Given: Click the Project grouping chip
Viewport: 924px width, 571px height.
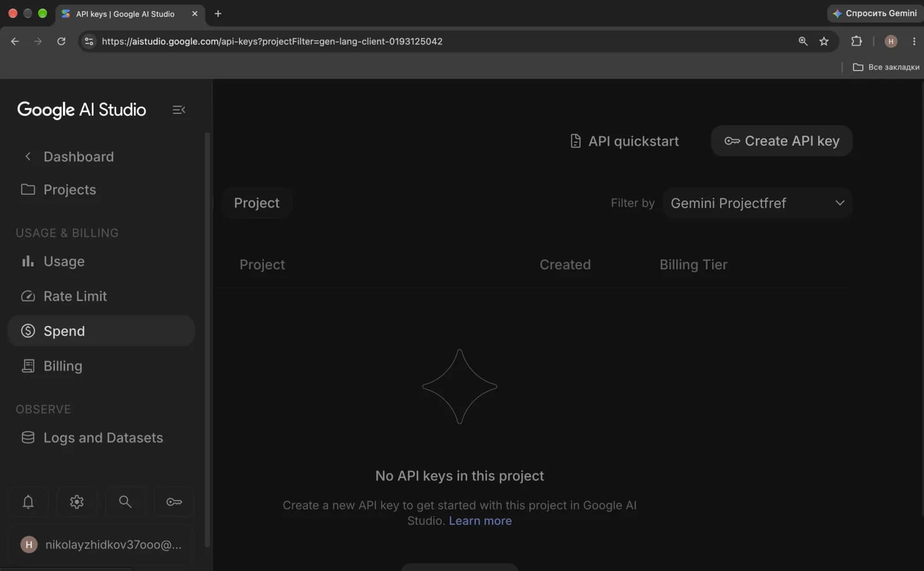Looking at the screenshot, I should pyautogui.click(x=256, y=203).
